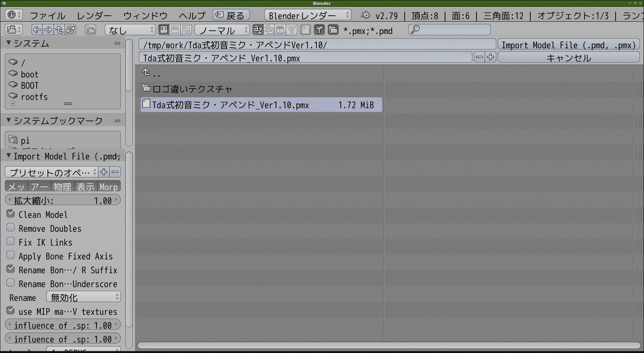Select the rootfs system entry
This screenshot has width=644, height=353.
[28, 97]
